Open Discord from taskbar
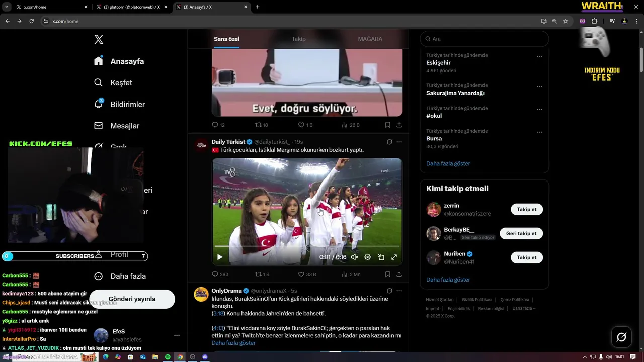Image resolution: width=644 pixels, height=362 pixels. click(x=205, y=357)
